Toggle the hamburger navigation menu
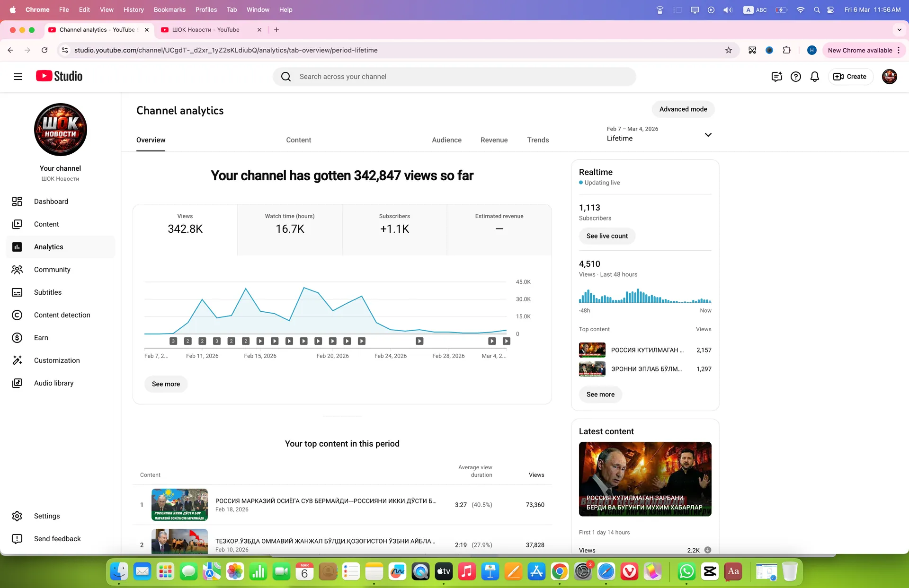 pos(18,77)
